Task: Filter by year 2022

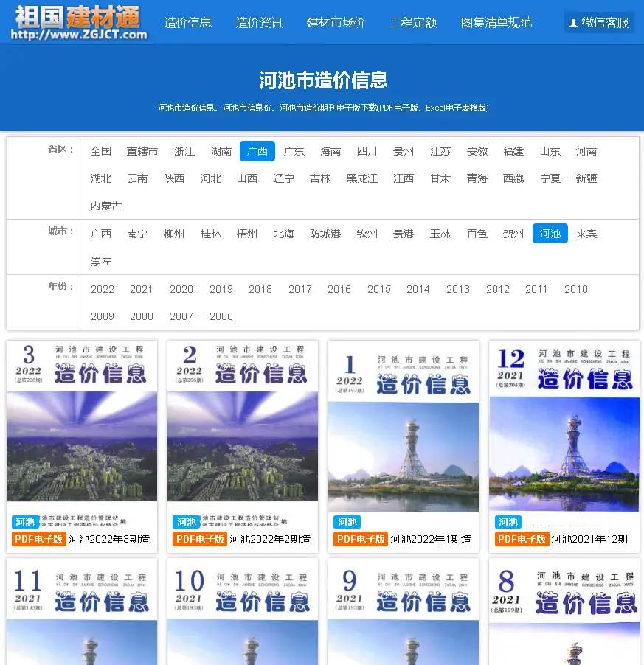Action: [103, 289]
